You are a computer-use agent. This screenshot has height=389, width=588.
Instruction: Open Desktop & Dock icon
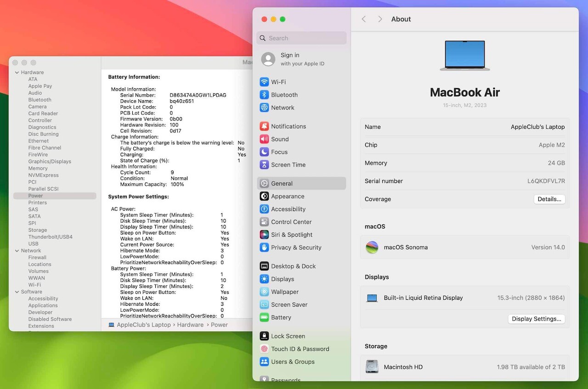coord(264,266)
